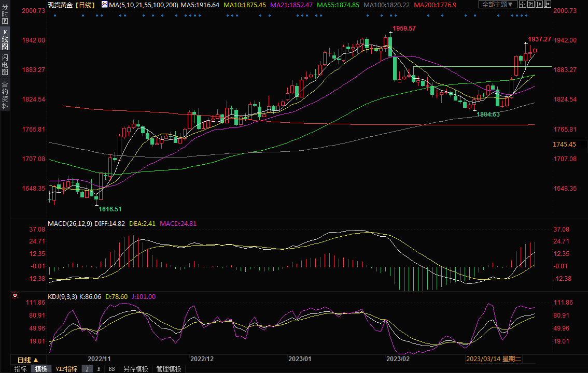Click the 另存模板 button
The width and height of the screenshot is (588, 373).
coord(135,369)
